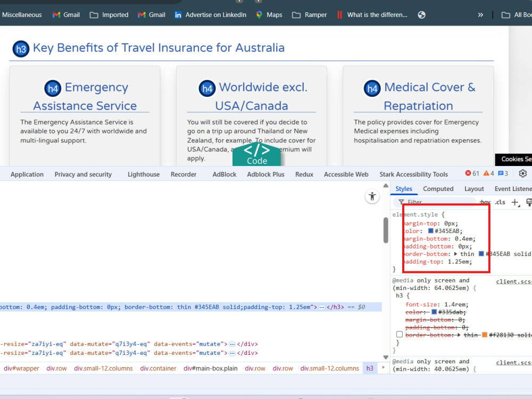Open DevTools settings gear icon
The image size is (532, 399).
tap(523, 174)
